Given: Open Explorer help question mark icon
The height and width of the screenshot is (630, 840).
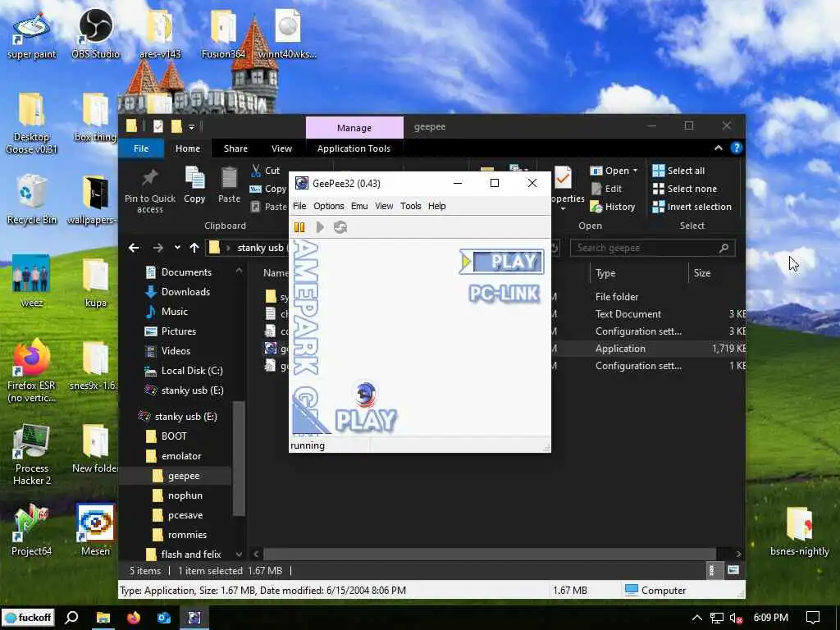Looking at the screenshot, I should (x=737, y=148).
